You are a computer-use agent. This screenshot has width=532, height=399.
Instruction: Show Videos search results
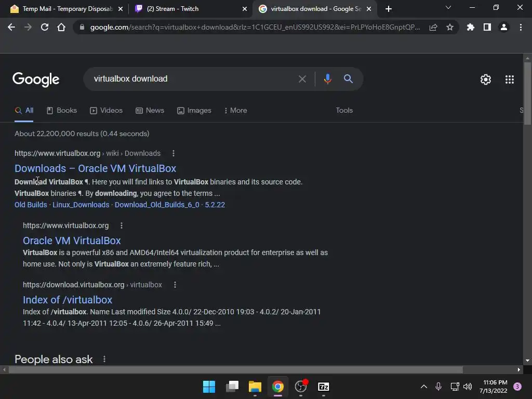[x=106, y=110]
